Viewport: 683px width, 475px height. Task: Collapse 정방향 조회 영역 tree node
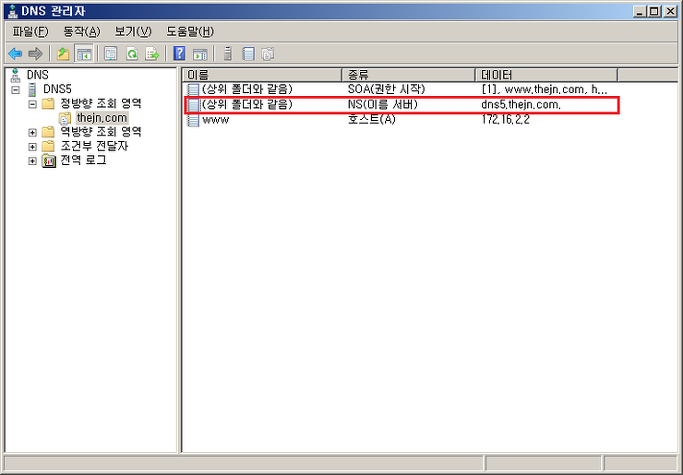[x=32, y=104]
